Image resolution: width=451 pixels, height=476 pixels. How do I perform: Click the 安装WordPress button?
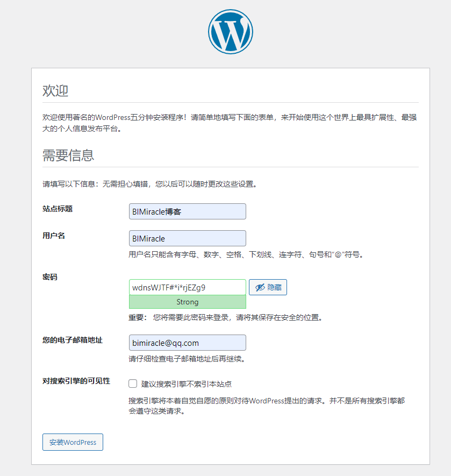point(73,442)
